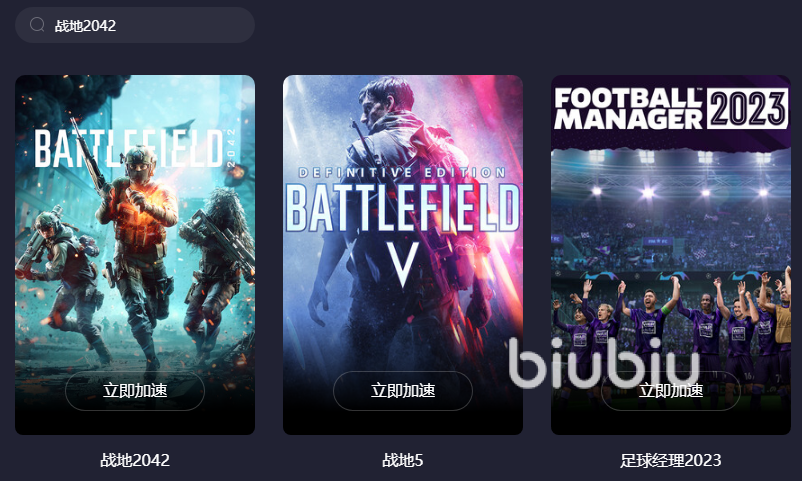This screenshot has width=802, height=481.
Task: Launch 立即加速 for Football Manager 2023
Action: 671,390
